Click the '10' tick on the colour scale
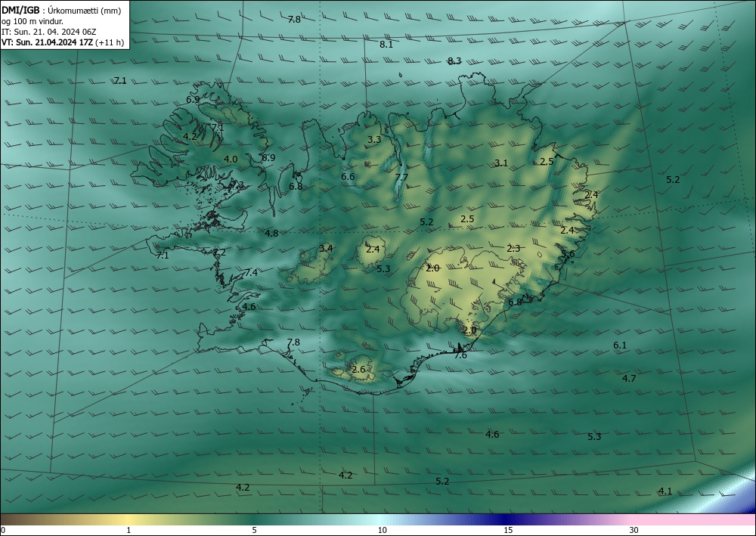The width and height of the screenshot is (756, 536). point(382,530)
